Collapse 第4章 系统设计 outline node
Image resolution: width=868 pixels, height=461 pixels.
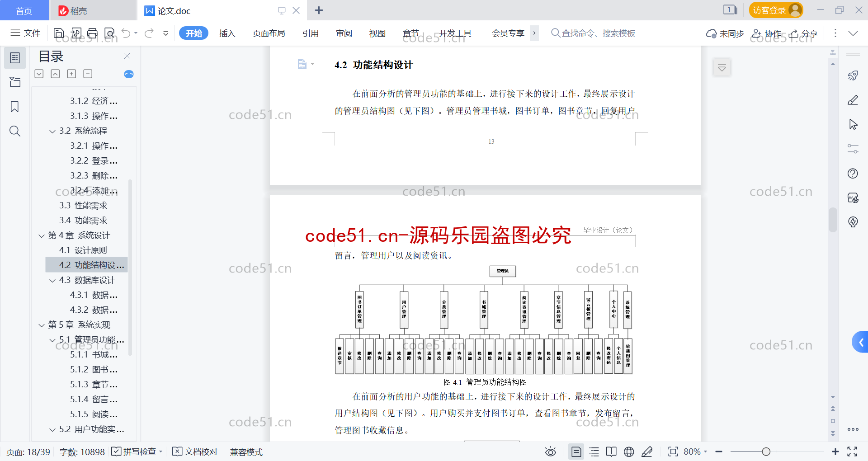(42, 236)
